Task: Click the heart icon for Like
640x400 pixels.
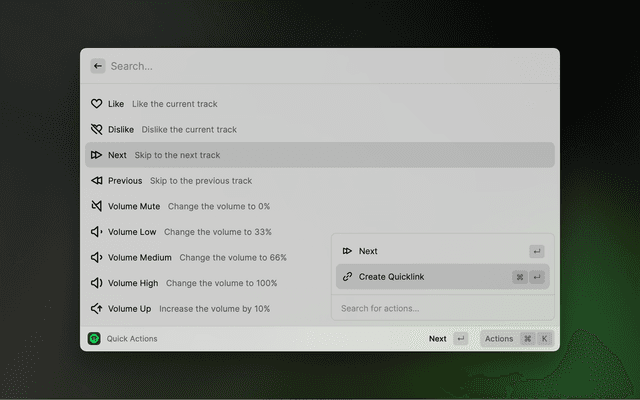Action: pyautogui.click(x=97, y=104)
